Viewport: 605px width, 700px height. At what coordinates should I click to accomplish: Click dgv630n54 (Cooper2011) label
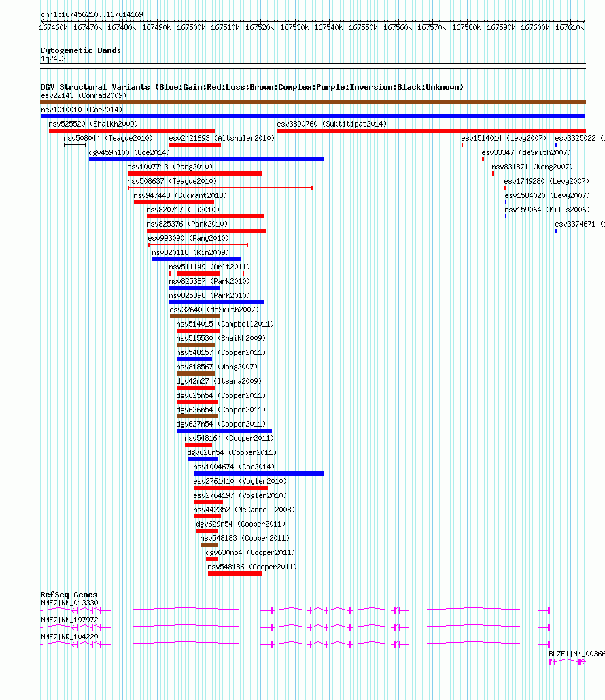250,552
